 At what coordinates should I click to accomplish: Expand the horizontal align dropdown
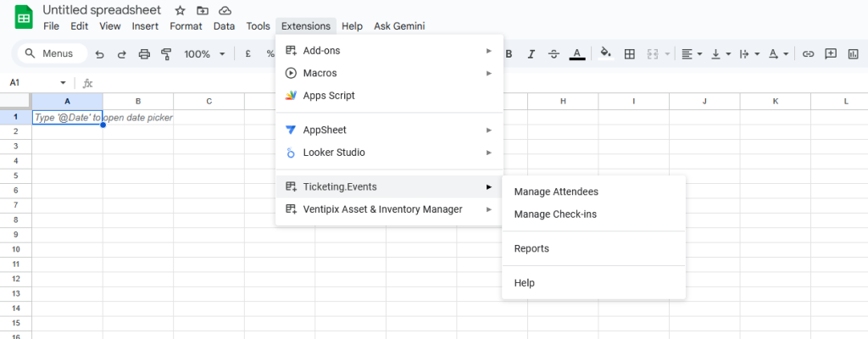[692, 54]
